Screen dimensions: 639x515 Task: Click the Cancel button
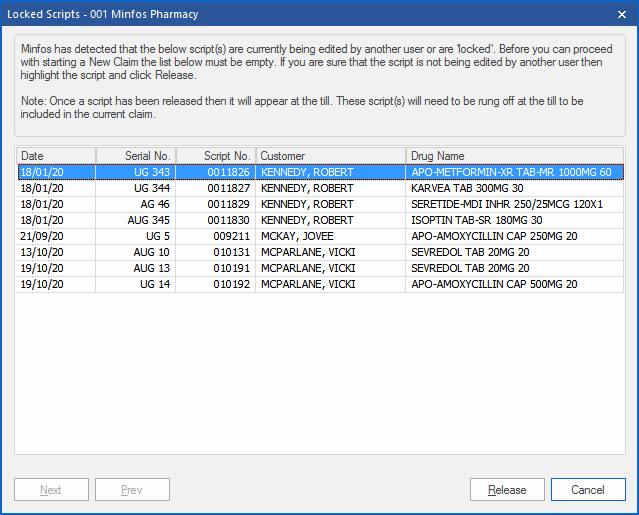point(588,489)
